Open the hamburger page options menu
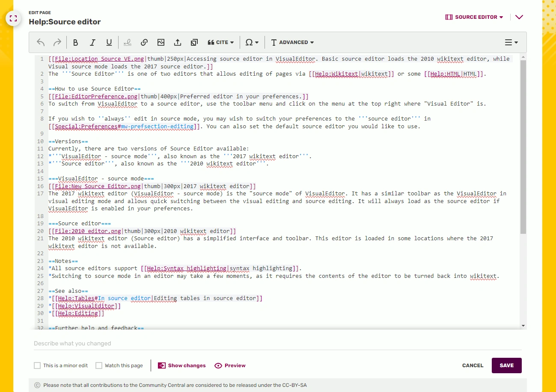This screenshot has width=556, height=392. pyautogui.click(x=511, y=42)
